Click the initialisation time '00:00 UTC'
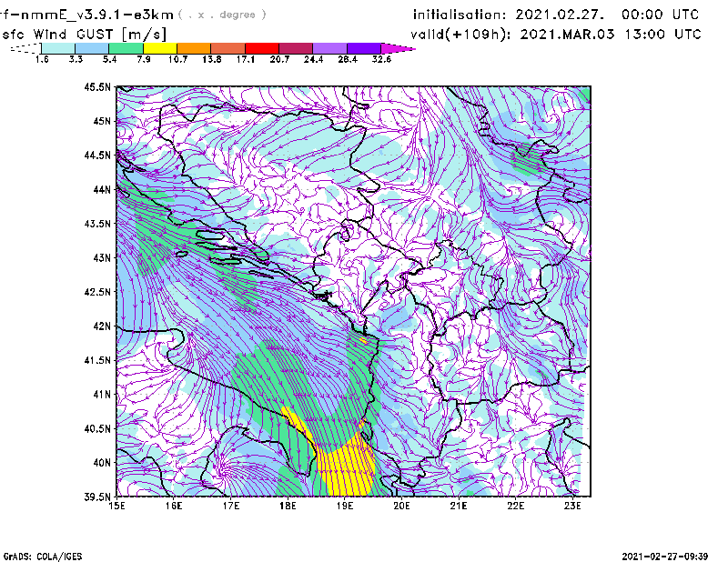Screen dimensions: 728x562 pos(661,15)
